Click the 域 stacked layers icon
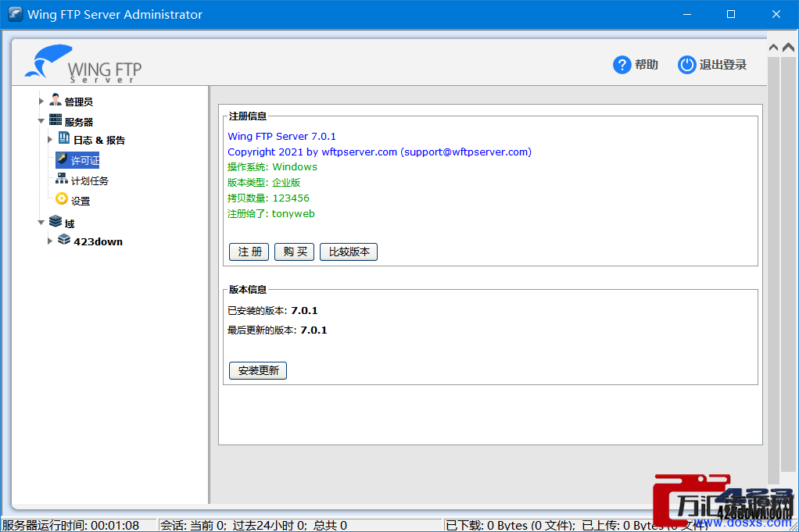Screen dimensions: 799x532 coord(56,221)
